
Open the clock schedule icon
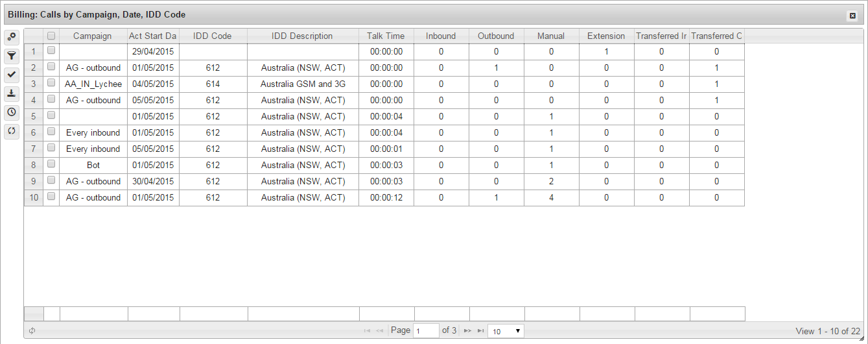click(x=12, y=112)
